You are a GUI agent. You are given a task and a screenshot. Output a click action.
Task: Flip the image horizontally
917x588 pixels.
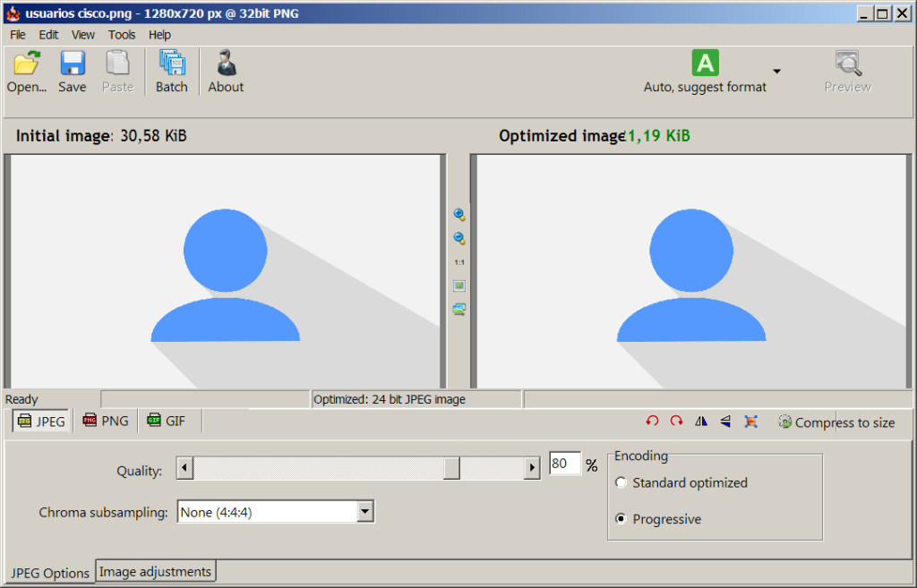tap(701, 422)
